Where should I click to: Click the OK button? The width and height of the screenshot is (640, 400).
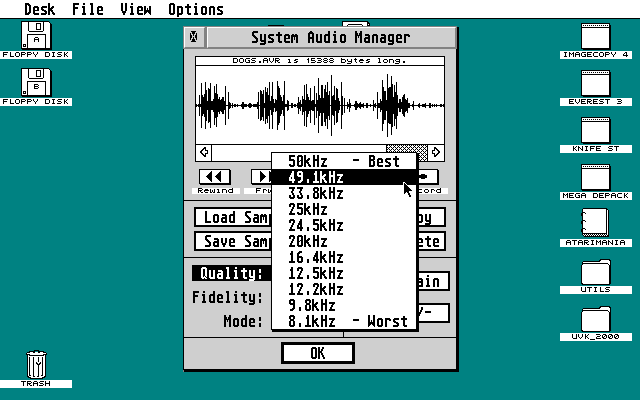tap(318, 353)
